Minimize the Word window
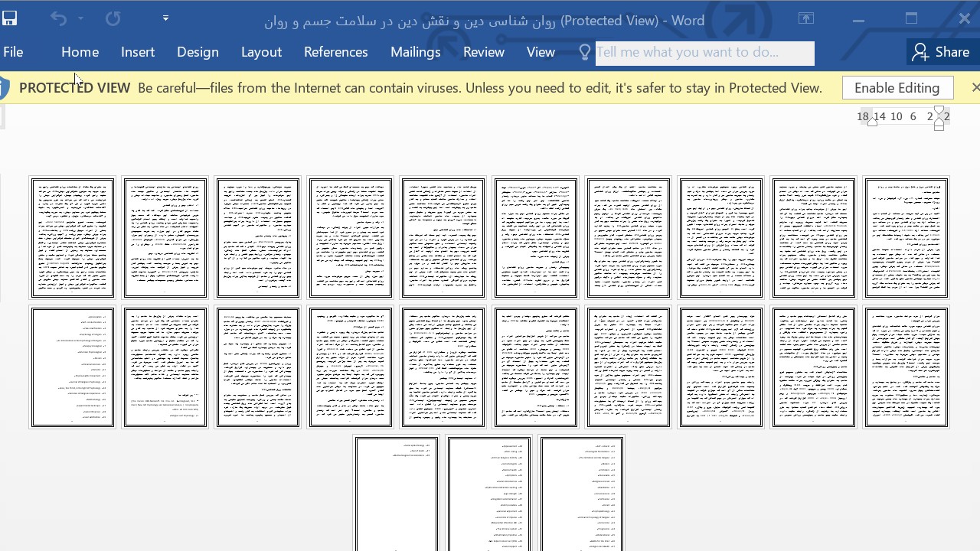Image resolution: width=980 pixels, height=551 pixels. pyautogui.click(x=859, y=19)
